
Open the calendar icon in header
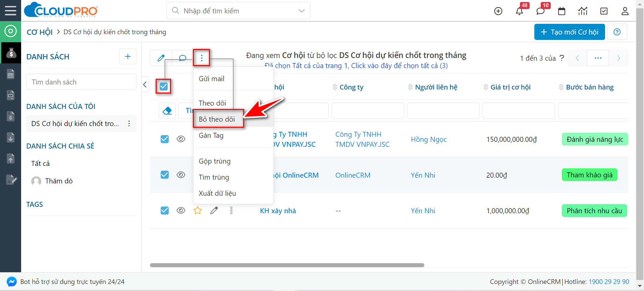tap(561, 11)
